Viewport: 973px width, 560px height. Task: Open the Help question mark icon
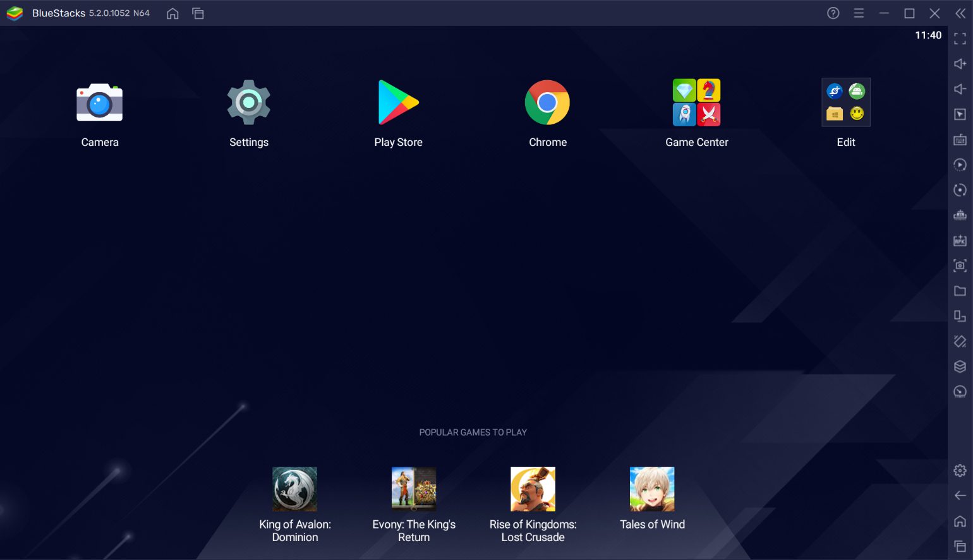[x=833, y=13]
